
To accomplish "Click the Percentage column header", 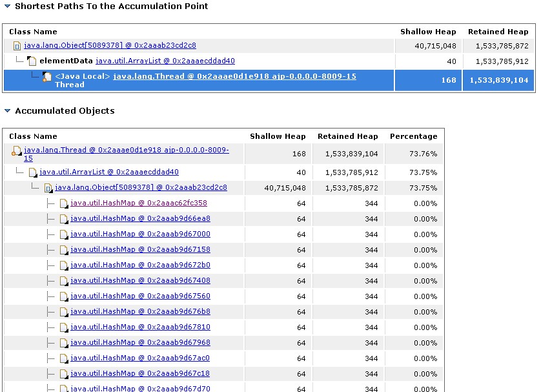I will tap(413, 136).
